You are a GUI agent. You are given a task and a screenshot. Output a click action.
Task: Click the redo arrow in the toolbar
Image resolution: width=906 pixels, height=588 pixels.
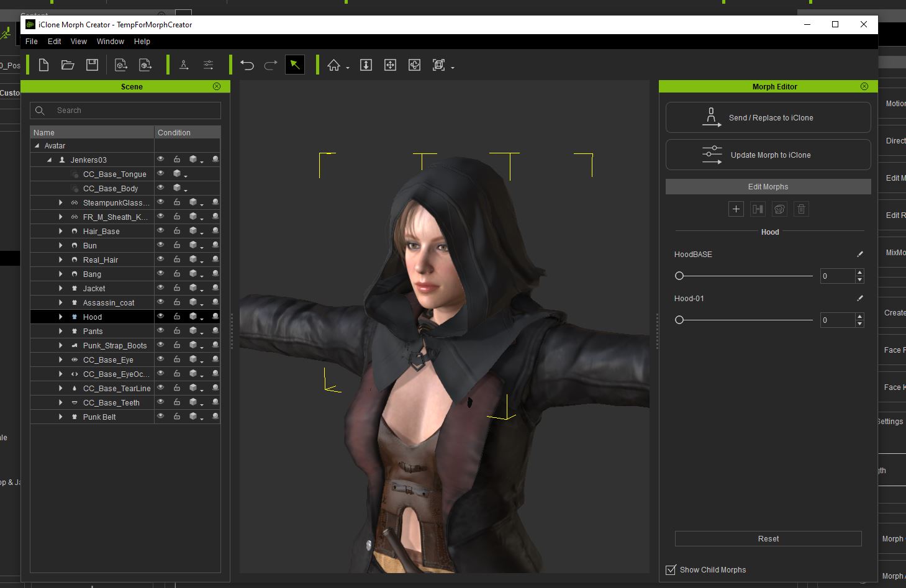click(x=271, y=65)
